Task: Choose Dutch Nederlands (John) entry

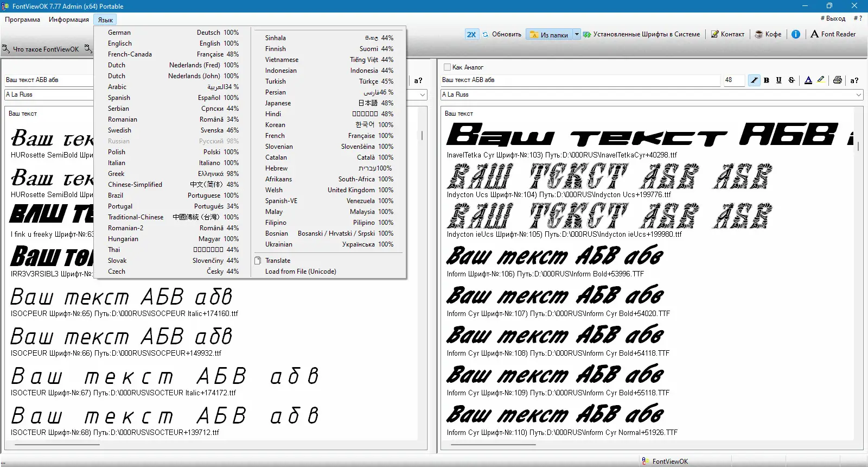Action: click(x=173, y=76)
